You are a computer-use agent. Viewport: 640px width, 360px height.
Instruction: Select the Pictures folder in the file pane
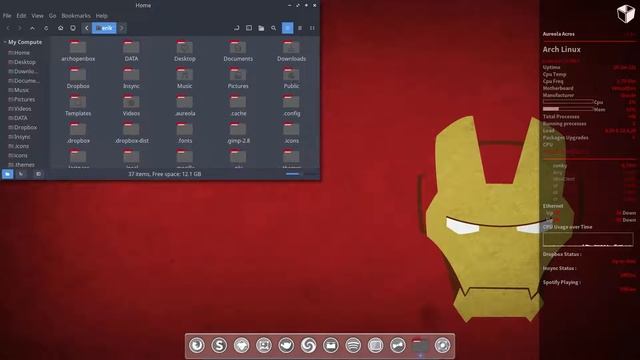click(238, 78)
